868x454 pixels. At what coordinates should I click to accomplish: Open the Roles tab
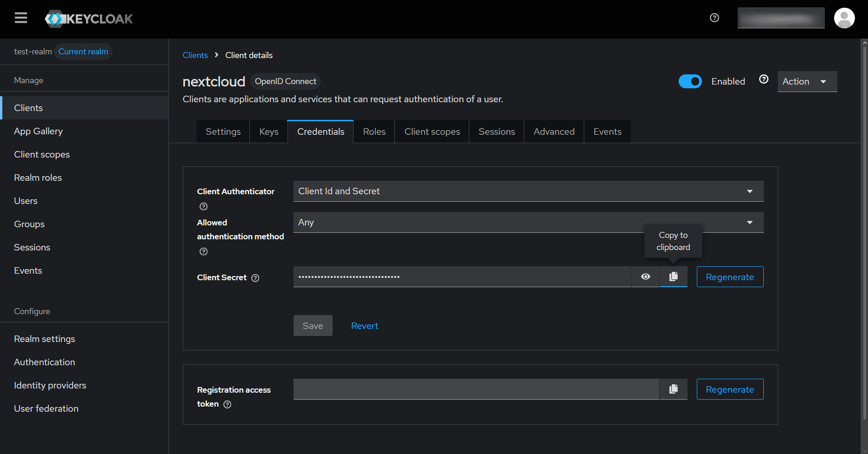point(374,132)
